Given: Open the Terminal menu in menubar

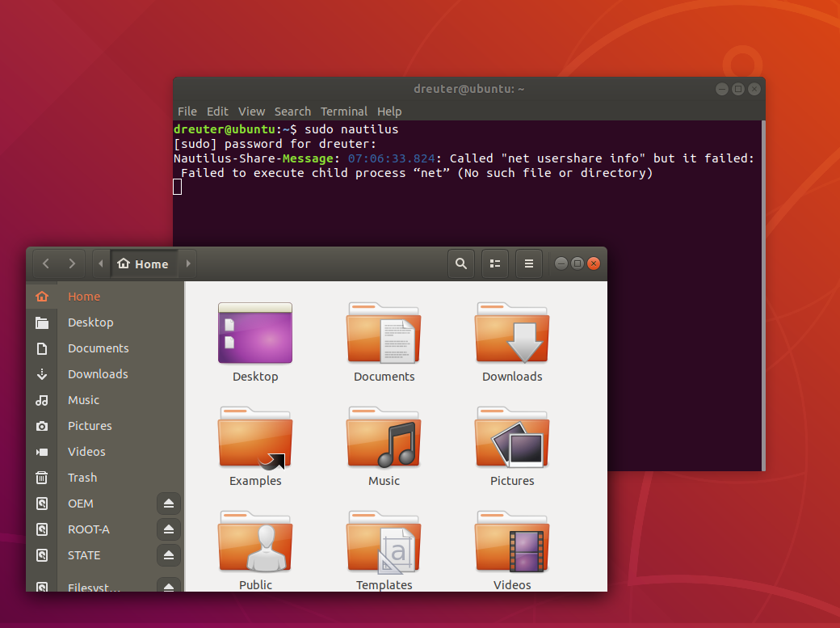Looking at the screenshot, I should coord(344,112).
